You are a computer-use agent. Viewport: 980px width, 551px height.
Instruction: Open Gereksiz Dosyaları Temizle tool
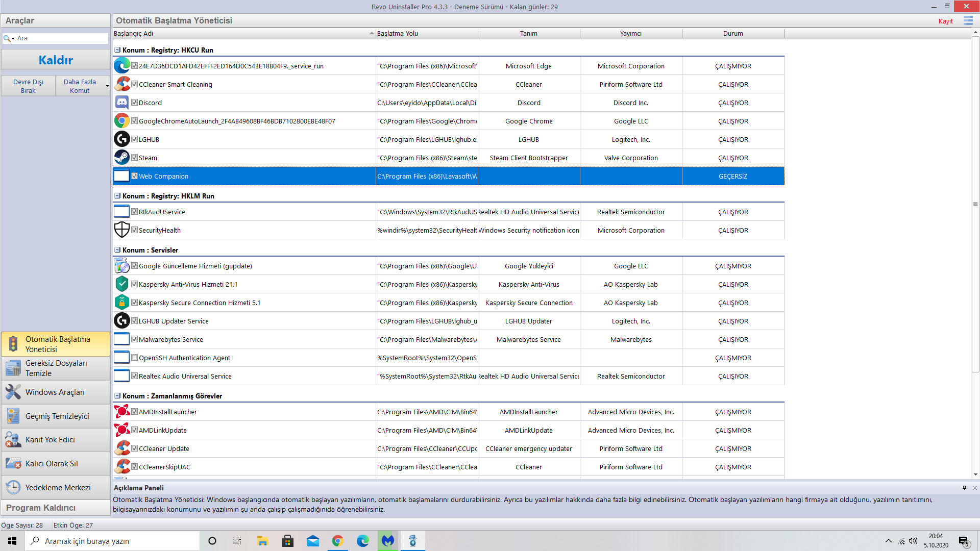tap(55, 368)
